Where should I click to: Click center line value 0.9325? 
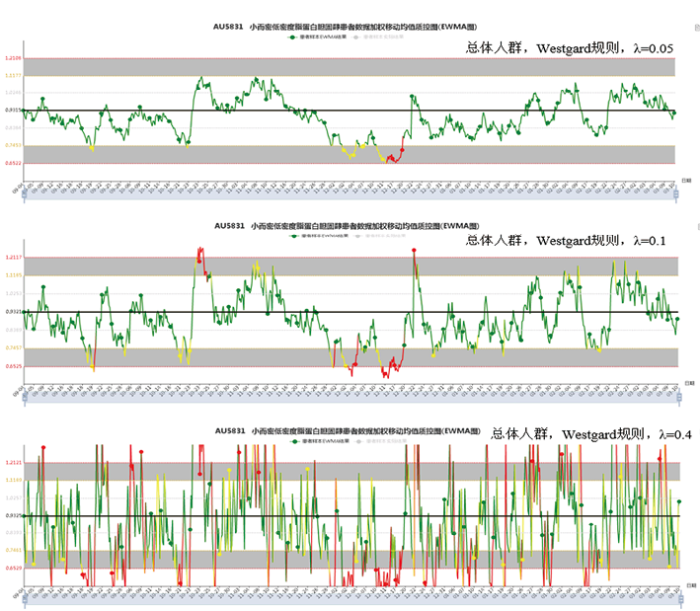pos(14,516)
